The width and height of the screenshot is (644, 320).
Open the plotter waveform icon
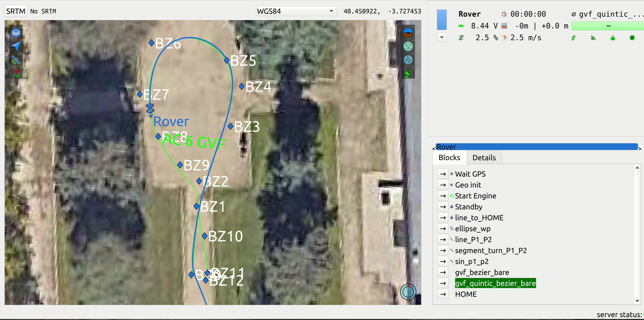coord(408,60)
